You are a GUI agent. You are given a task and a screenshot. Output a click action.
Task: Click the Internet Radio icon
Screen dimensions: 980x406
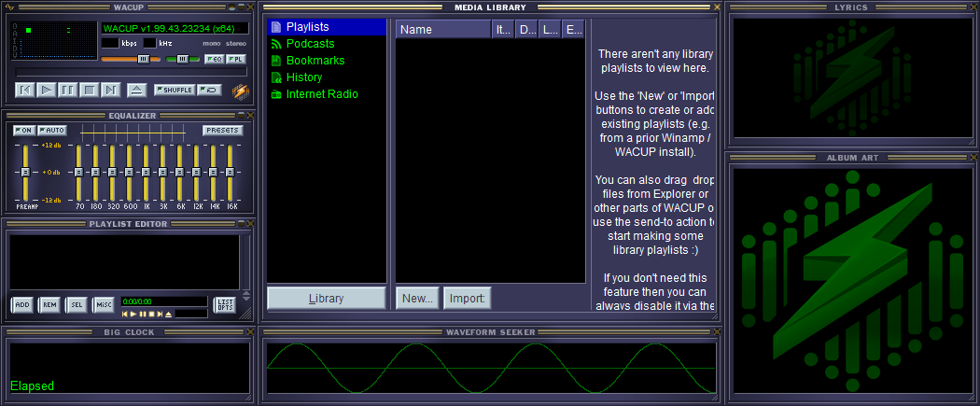276,94
